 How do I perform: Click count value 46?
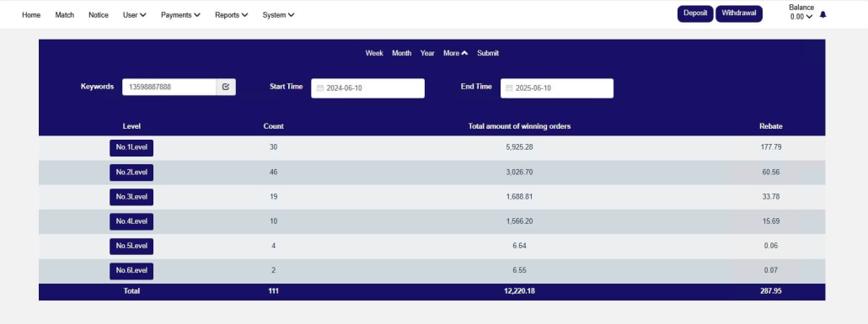point(274,172)
